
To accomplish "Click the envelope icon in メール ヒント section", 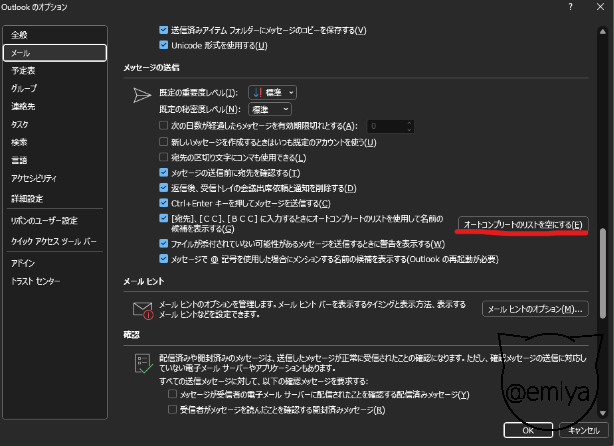I will pyautogui.click(x=141, y=309).
